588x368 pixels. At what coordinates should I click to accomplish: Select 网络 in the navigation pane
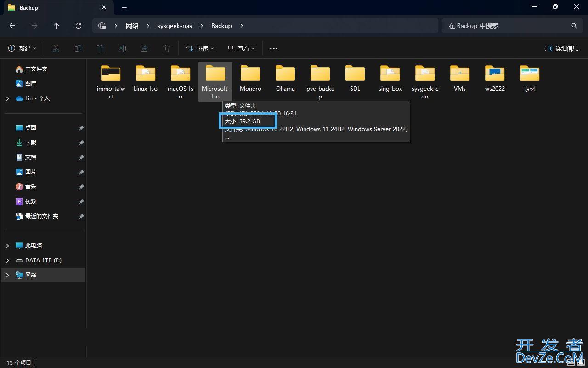coord(43,275)
